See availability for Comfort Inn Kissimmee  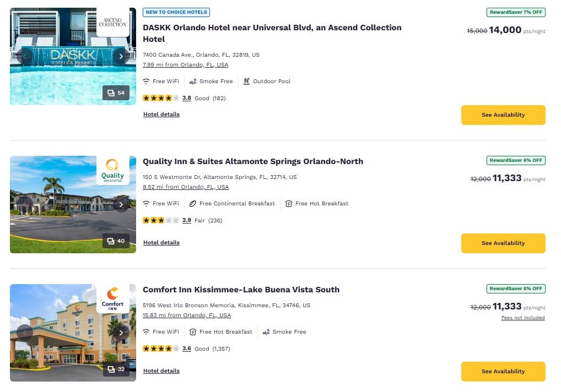pyautogui.click(x=503, y=372)
